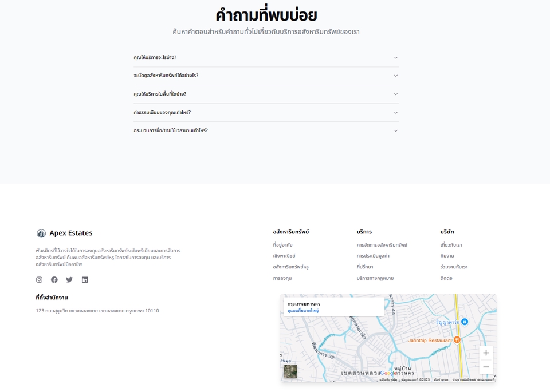This screenshot has height=392, width=550.
Task: Expand the 'จะนัดดูอสังหาริมทรัพย์ได้อย่างไร?' question
Action: 266,76
